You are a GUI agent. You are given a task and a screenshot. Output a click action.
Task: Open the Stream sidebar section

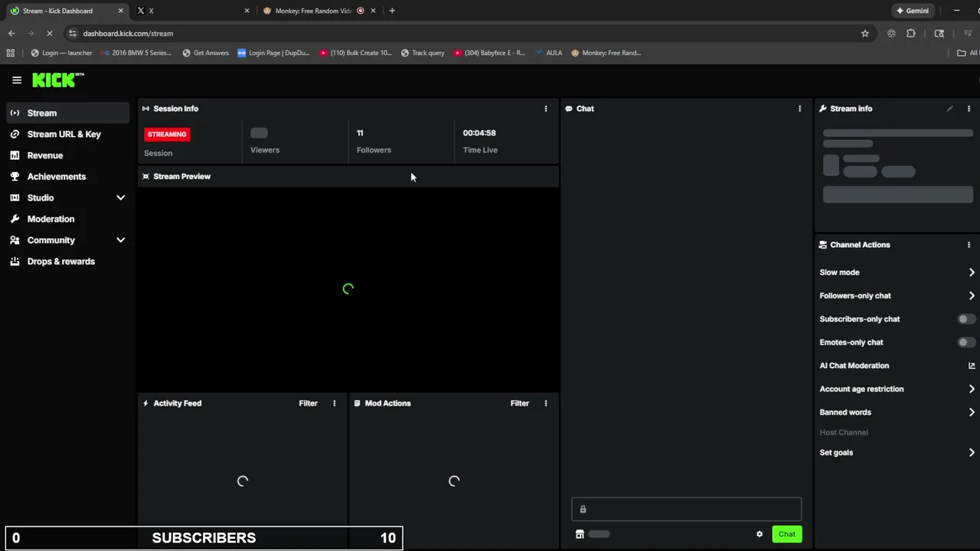(x=68, y=113)
